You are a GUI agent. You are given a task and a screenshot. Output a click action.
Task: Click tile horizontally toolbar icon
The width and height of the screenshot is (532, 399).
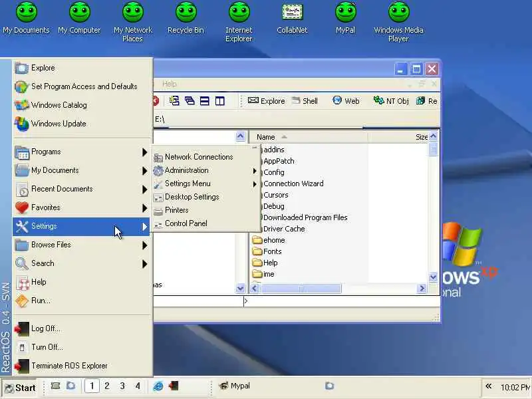pyautogui.click(x=205, y=101)
